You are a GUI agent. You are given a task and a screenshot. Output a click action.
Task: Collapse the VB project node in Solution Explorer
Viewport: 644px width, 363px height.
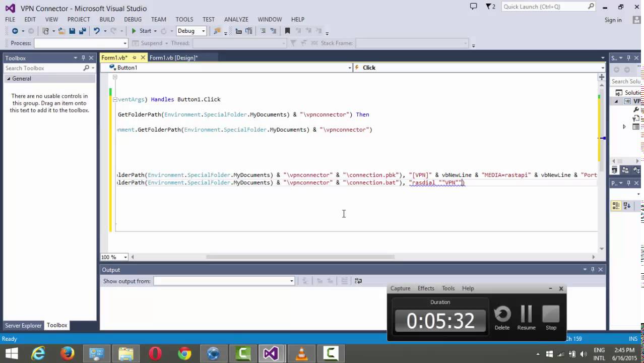tap(616, 101)
